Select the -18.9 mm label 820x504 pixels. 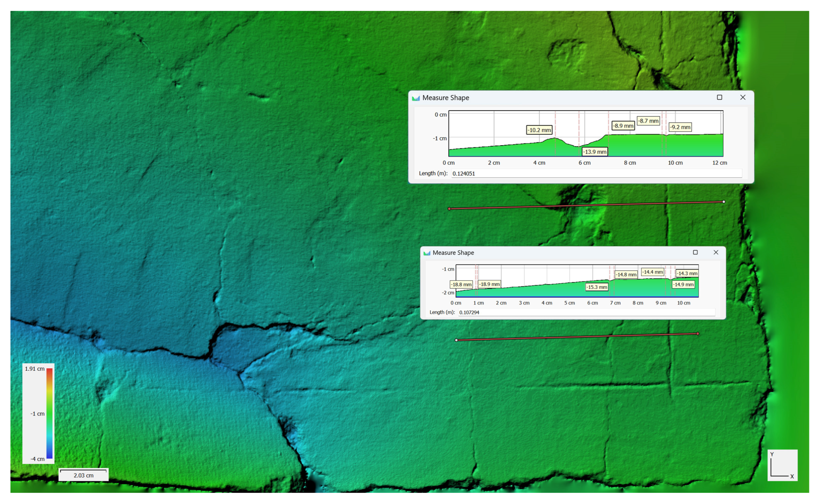[489, 284]
